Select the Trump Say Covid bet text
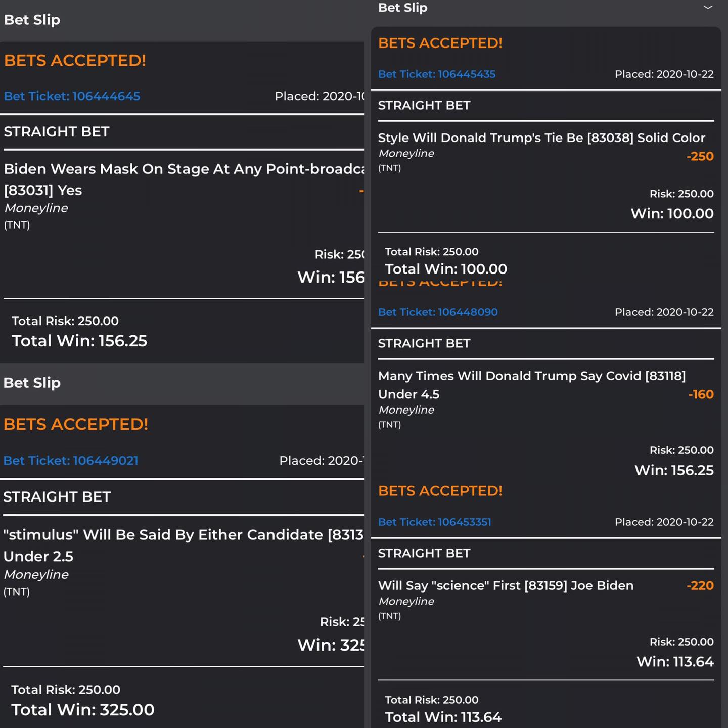 (x=532, y=385)
